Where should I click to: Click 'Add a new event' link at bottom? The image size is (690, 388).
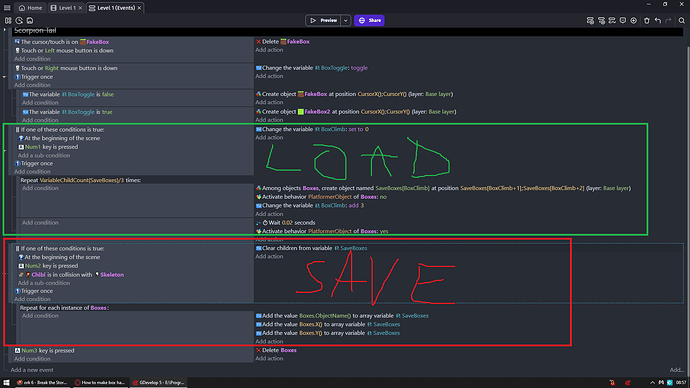coord(32,370)
